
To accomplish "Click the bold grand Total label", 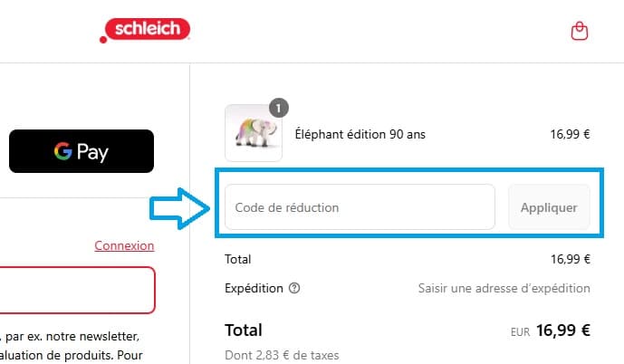I will (244, 330).
